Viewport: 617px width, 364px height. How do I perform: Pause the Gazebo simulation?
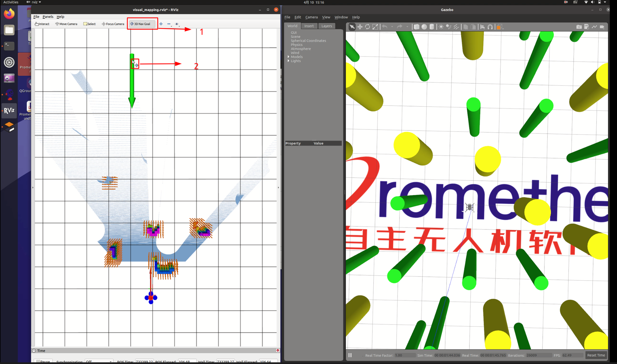pyautogui.click(x=350, y=355)
